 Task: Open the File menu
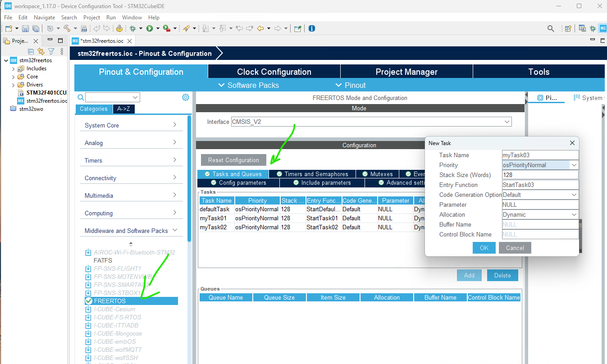[8, 18]
